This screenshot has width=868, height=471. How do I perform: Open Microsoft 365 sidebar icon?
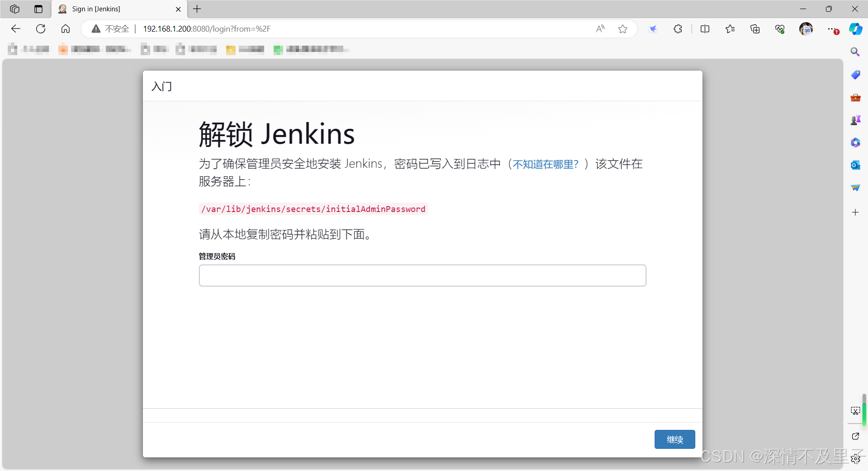click(x=855, y=143)
